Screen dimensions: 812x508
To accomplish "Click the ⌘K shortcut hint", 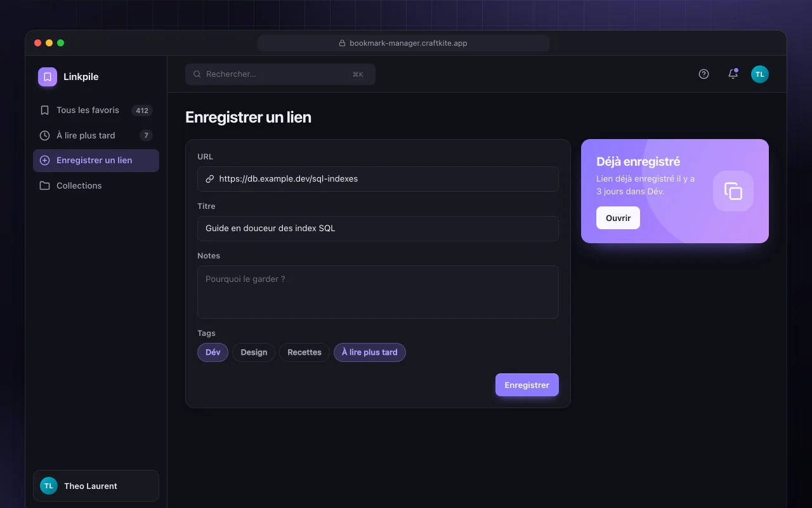I will pos(358,74).
